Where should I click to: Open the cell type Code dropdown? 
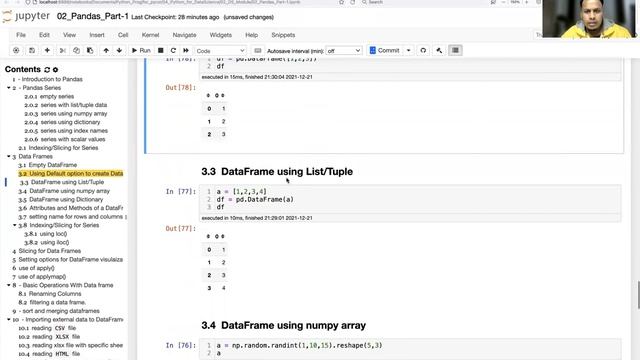(x=220, y=51)
